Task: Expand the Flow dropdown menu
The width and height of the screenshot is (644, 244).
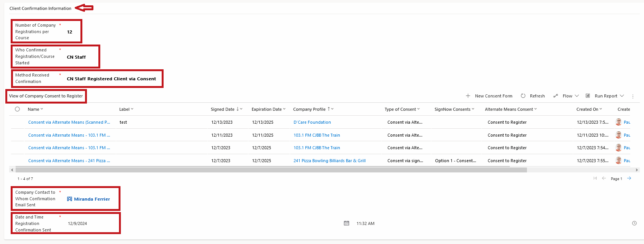Action: click(x=577, y=96)
